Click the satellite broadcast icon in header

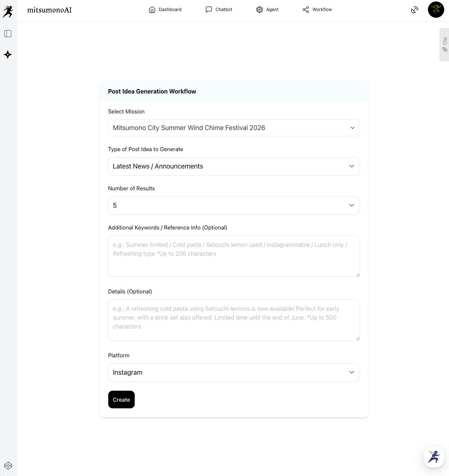[415, 10]
